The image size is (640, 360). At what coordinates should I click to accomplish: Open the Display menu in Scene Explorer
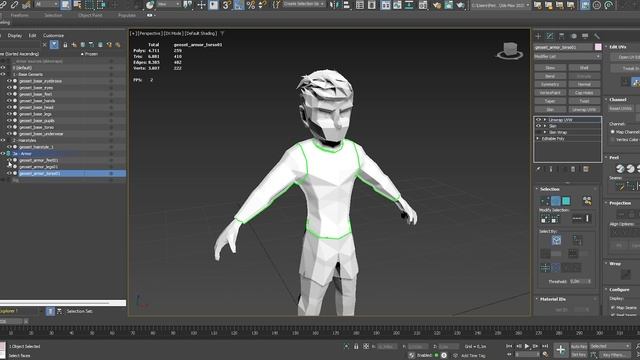click(x=15, y=36)
